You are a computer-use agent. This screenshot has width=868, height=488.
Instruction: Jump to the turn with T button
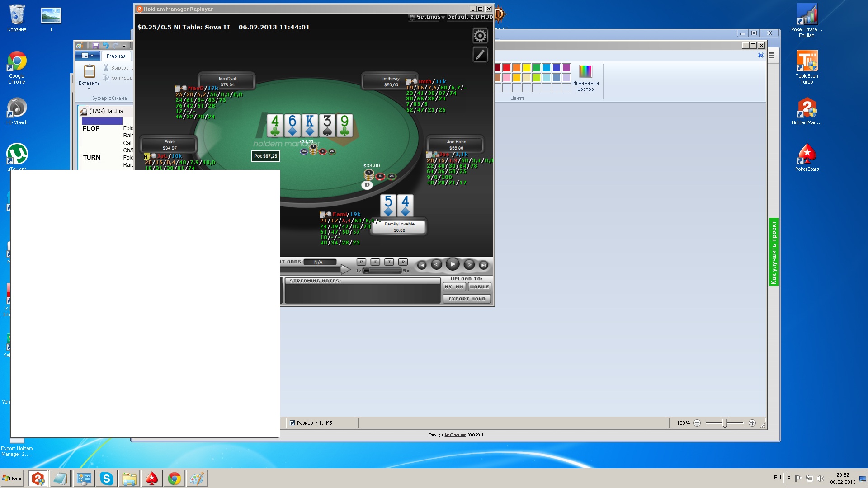click(x=389, y=262)
